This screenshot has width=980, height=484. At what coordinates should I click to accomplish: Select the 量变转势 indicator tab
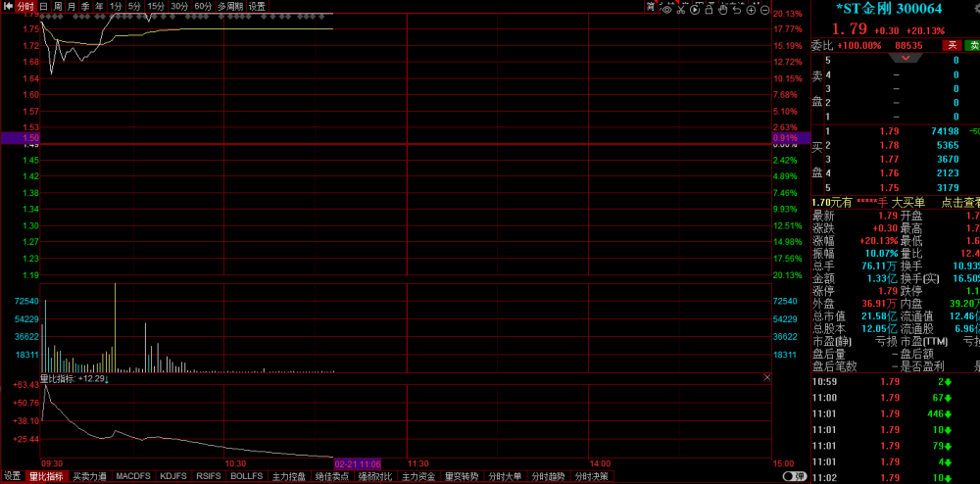(462, 476)
